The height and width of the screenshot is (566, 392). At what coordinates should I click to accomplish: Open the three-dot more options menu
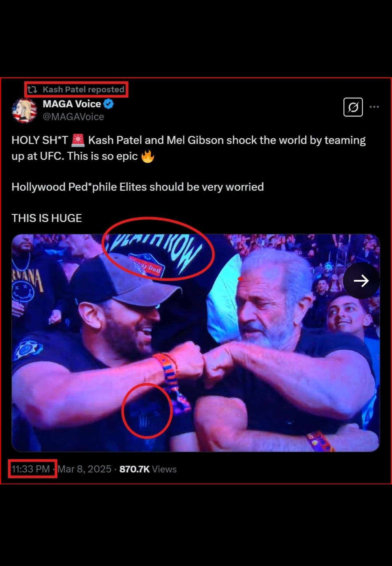click(374, 107)
